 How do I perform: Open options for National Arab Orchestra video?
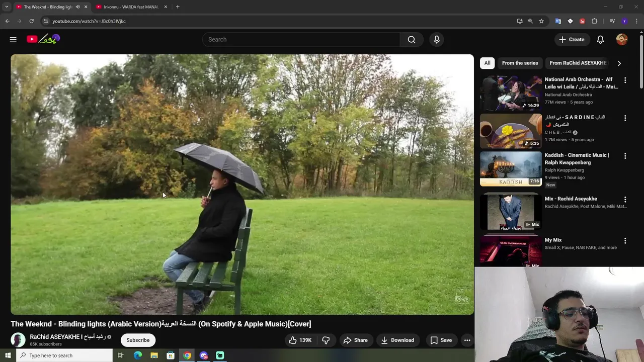click(x=625, y=80)
